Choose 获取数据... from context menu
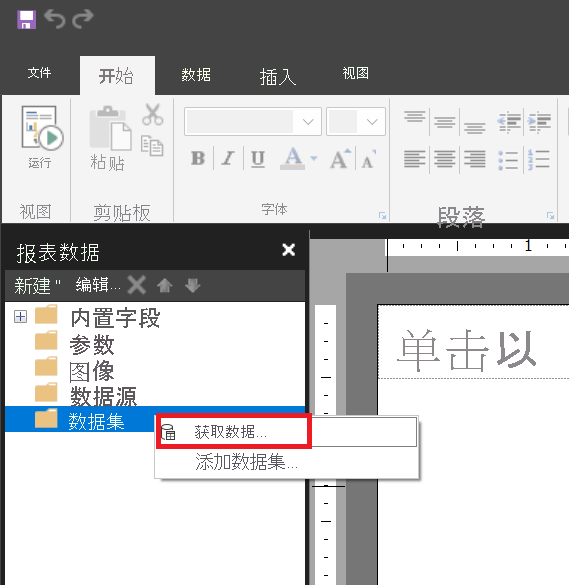The image size is (569, 585). pos(286,432)
